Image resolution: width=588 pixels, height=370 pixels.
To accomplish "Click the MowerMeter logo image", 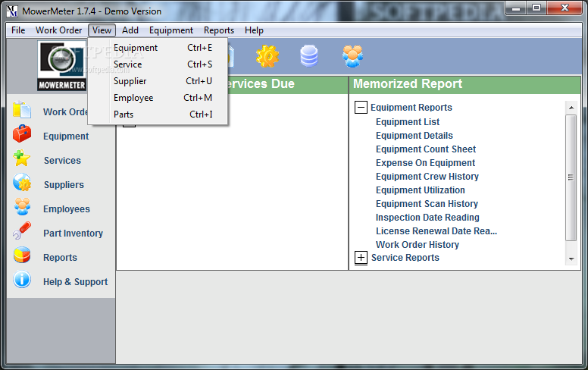I will tap(62, 66).
